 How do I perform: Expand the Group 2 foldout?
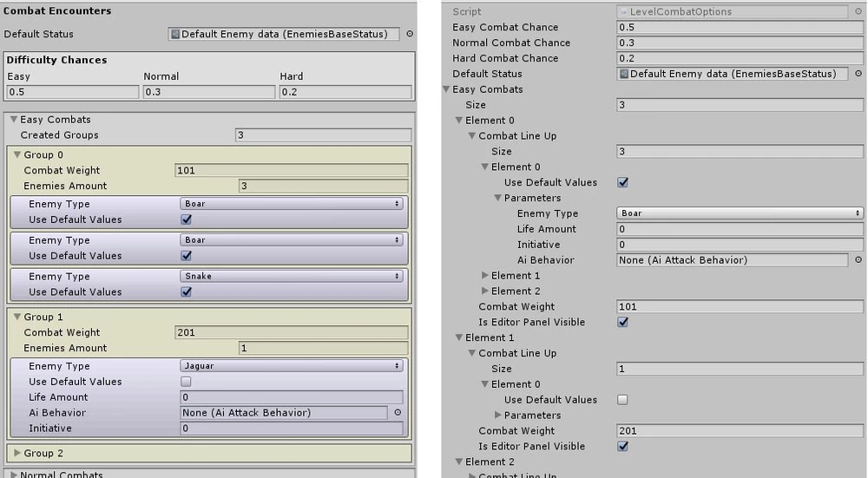point(16,454)
